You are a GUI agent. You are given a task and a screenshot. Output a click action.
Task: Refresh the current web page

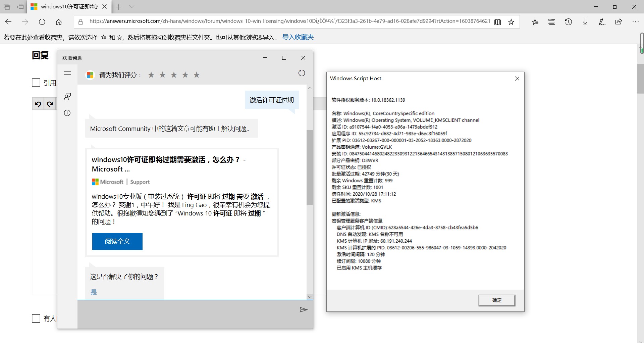pyautogui.click(x=42, y=22)
